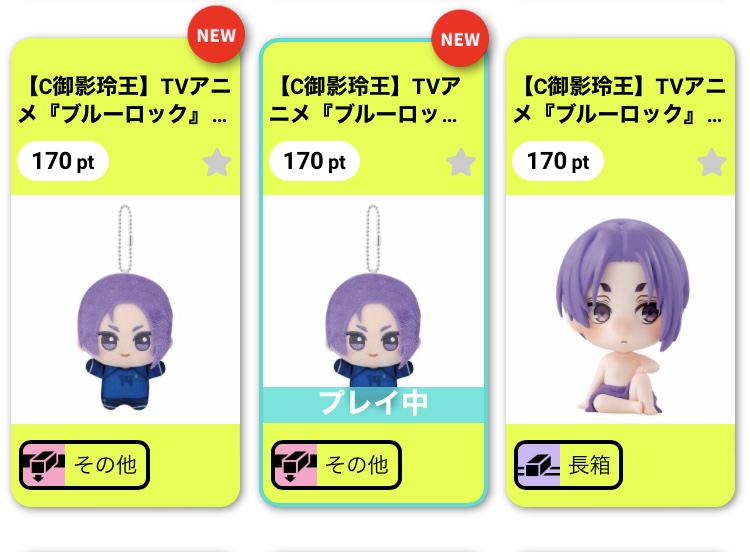Image resolution: width=750 pixels, height=552 pixels.
Task: Click the purple long box icon on third card
Action: click(x=538, y=465)
